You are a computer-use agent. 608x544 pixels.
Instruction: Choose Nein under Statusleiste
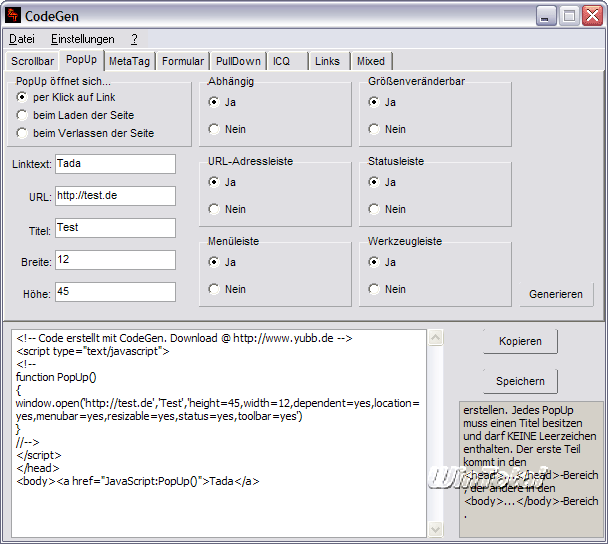click(x=387, y=209)
